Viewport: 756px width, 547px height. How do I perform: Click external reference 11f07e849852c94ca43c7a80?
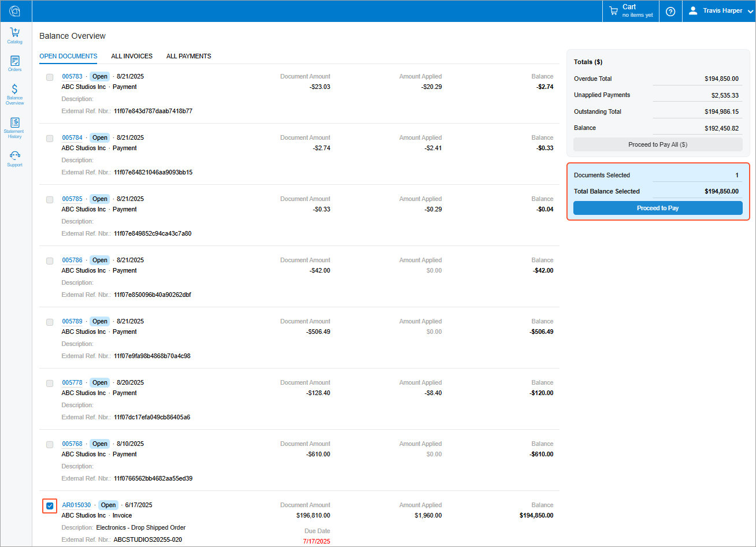[x=153, y=233]
